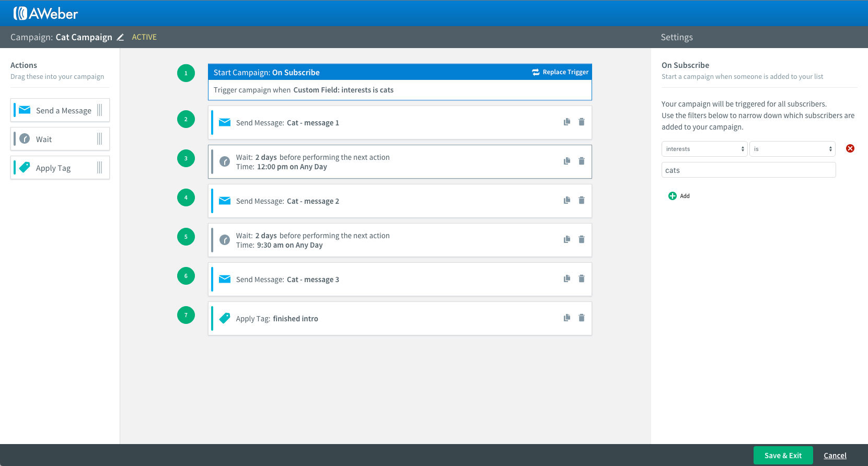Image resolution: width=868 pixels, height=466 pixels.
Task: Click the Send a Message drag handle
Action: click(x=99, y=110)
